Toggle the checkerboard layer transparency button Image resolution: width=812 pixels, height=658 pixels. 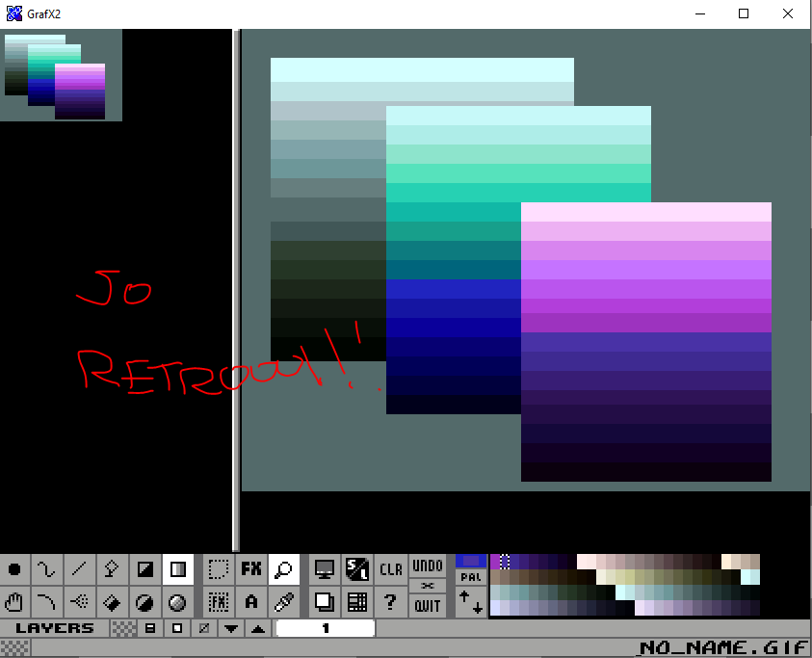pos(122,628)
